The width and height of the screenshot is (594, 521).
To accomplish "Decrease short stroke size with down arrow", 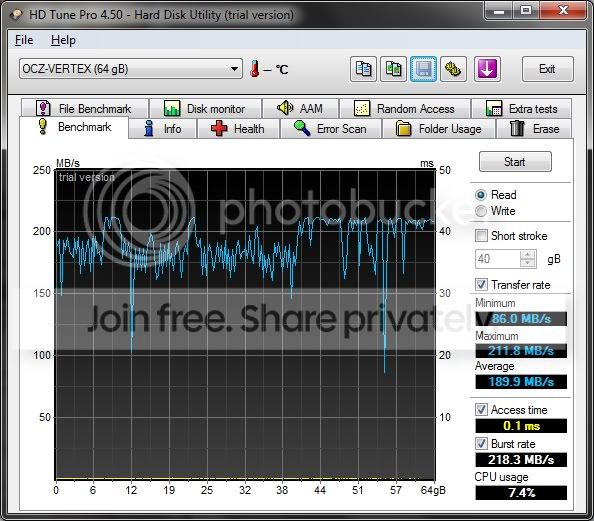I will click(x=528, y=263).
